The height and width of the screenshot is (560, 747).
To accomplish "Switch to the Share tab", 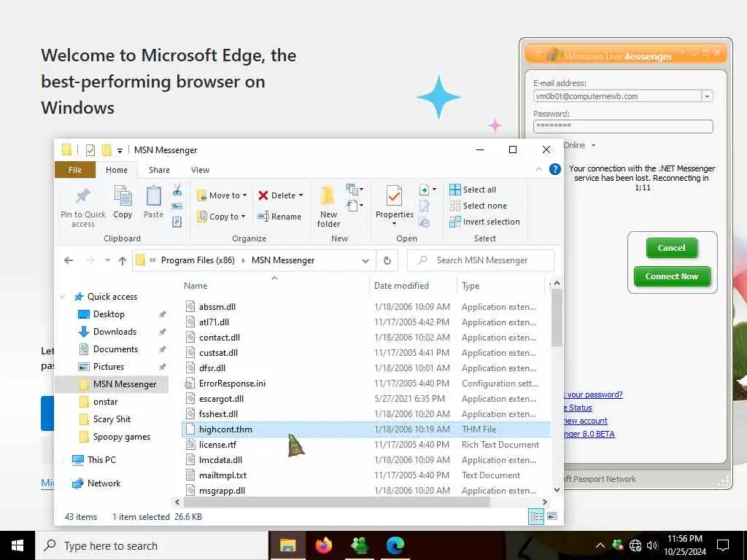I will coord(159,170).
